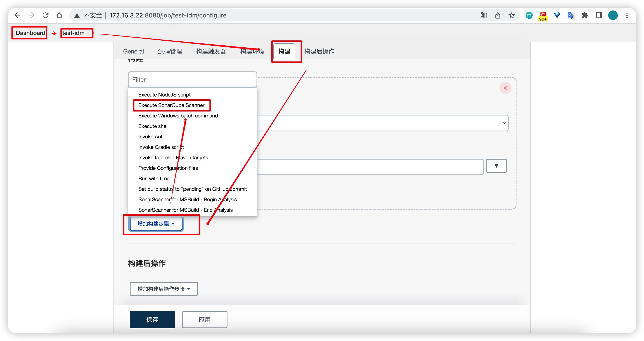Screen dimensions: 644x341
Task: Open the blue funnel extension icon
Action: [x=557, y=15]
